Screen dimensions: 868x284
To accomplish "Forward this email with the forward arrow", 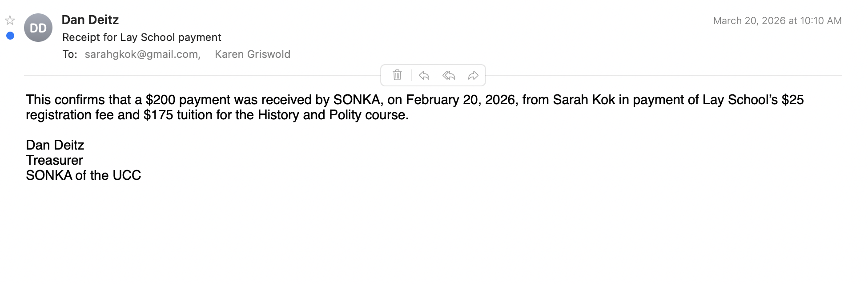I will coord(473,75).
